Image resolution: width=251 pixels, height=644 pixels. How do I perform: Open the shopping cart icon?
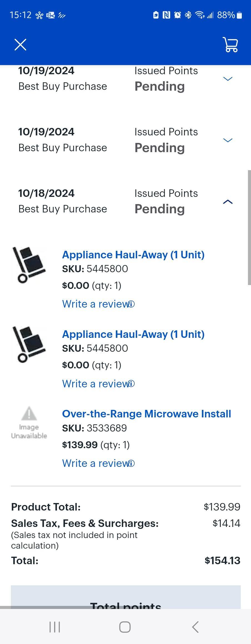tap(230, 45)
